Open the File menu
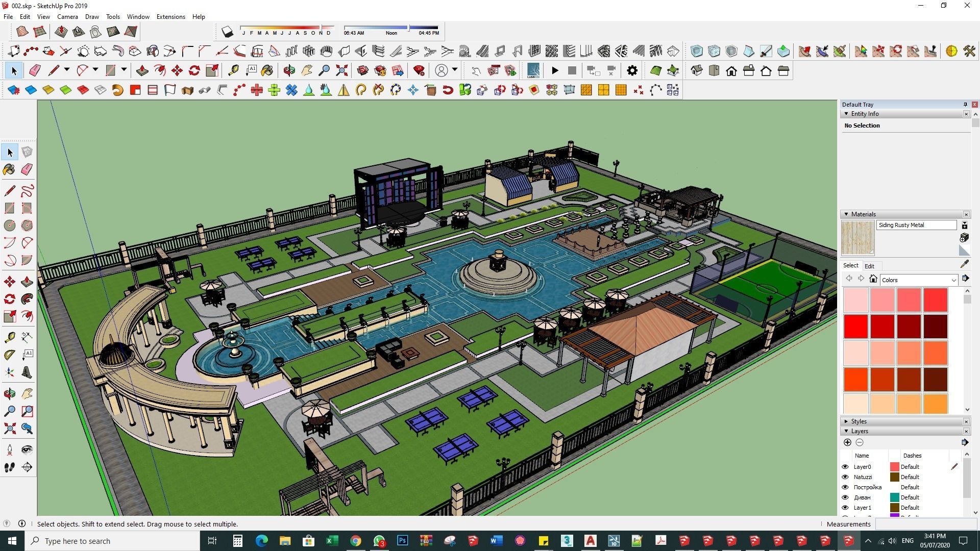 coord(8,16)
